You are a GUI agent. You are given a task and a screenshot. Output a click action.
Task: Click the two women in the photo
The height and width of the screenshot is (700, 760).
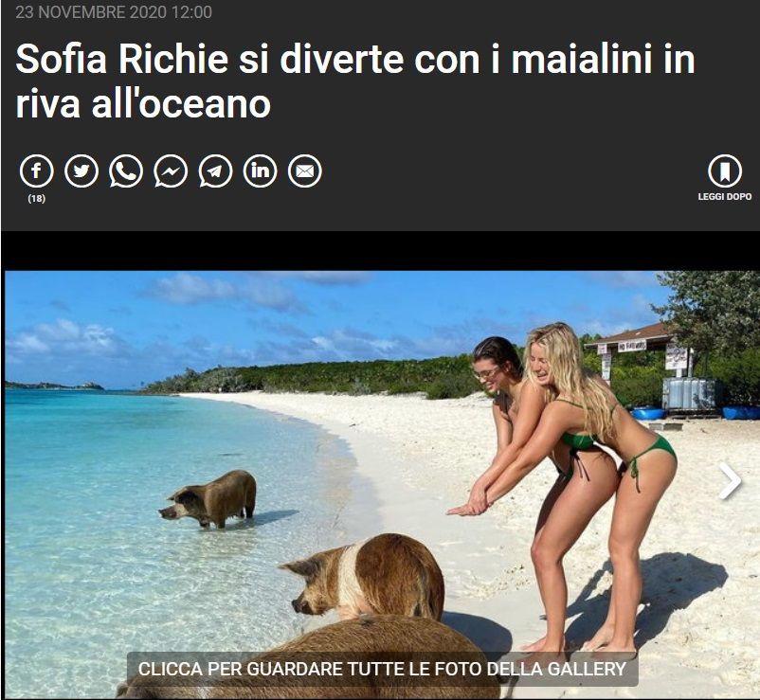(x=562, y=484)
